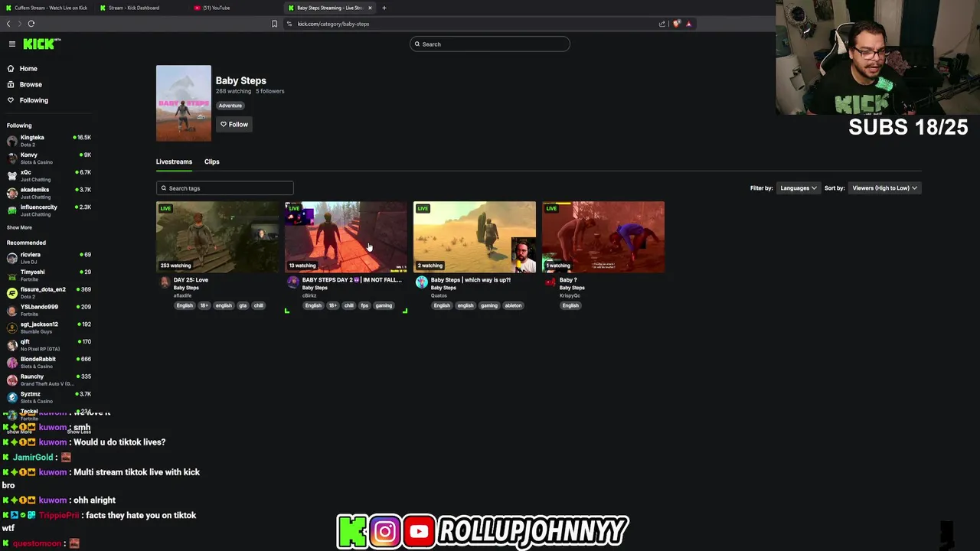Open the DAY 25: Love stream thumbnail
The image size is (980, 551).
click(x=217, y=236)
